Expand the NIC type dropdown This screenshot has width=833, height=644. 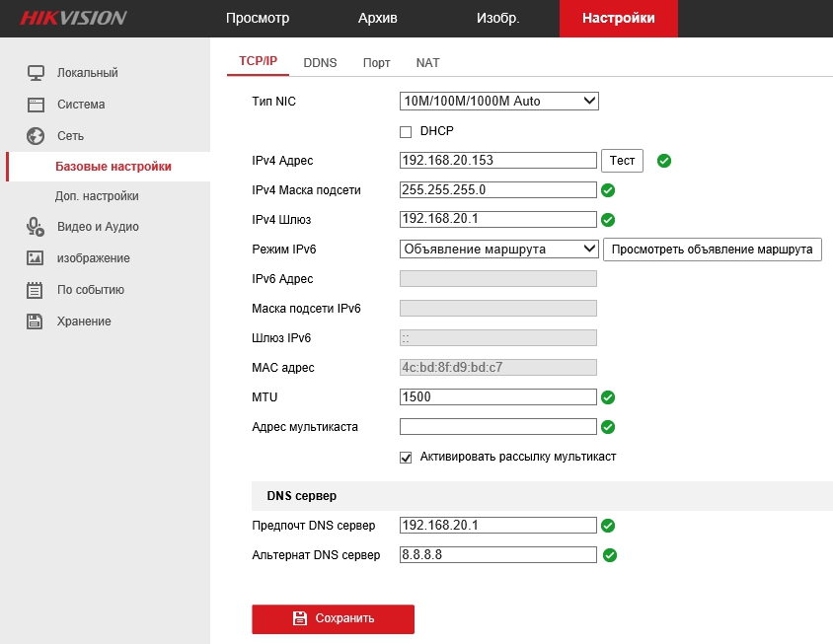click(499, 101)
